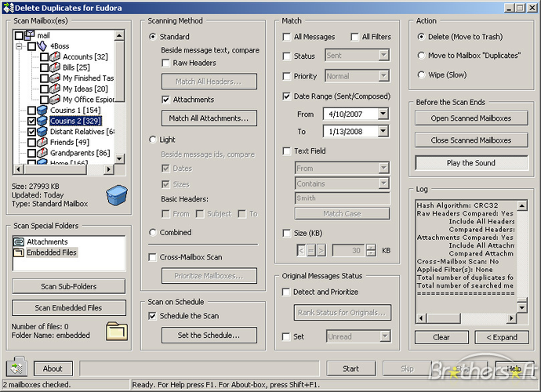Image resolution: width=541 pixels, height=392 pixels.
Task: Toggle Schedule the Scan checkbox
Action: [152, 316]
